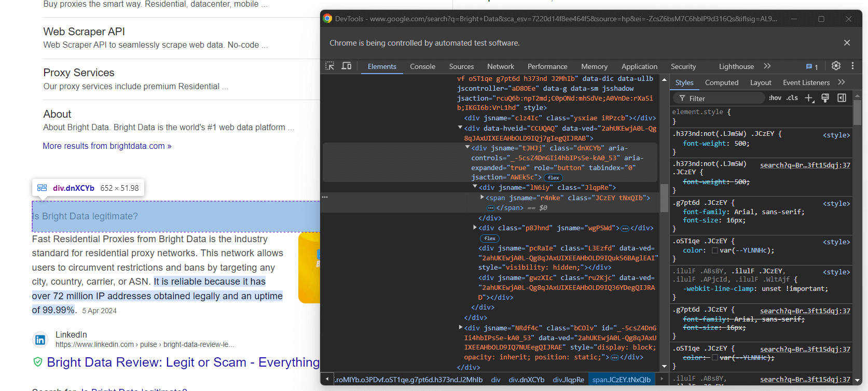The width and height of the screenshot is (868, 391).
Task: Click the color swatch beside var(--YLNNHc)
Action: click(715, 250)
